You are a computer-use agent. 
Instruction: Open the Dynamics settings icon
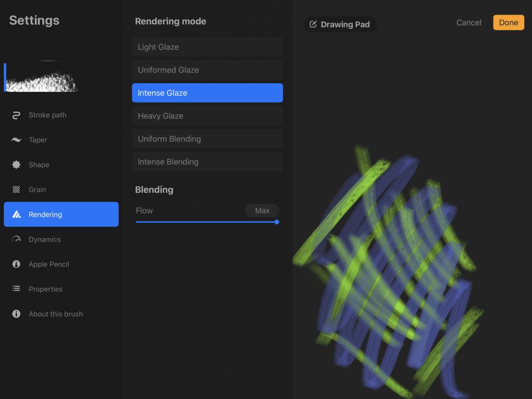[x=16, y=239]
